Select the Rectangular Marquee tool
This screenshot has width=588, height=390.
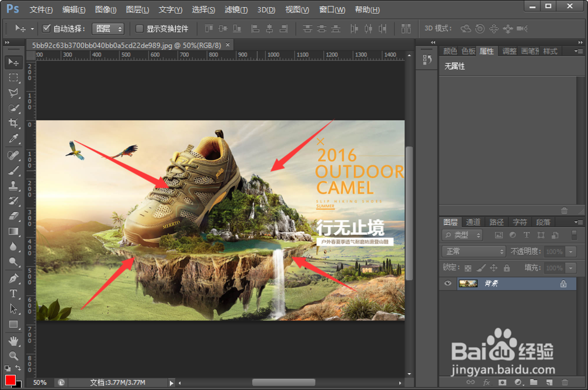coord(14,77)
